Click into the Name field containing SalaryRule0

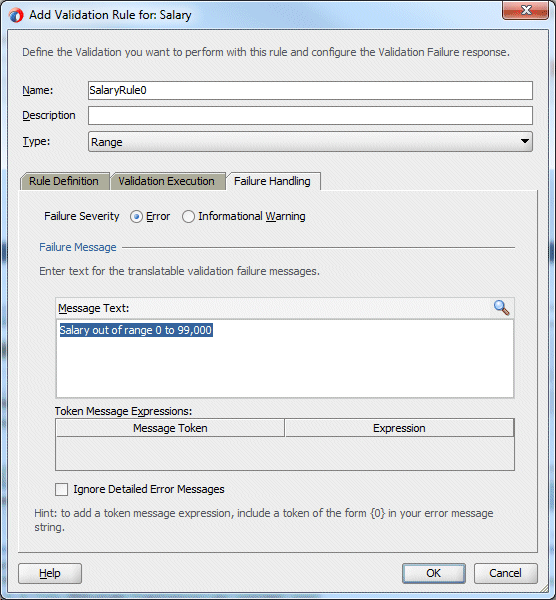click(x=310, y=90)
